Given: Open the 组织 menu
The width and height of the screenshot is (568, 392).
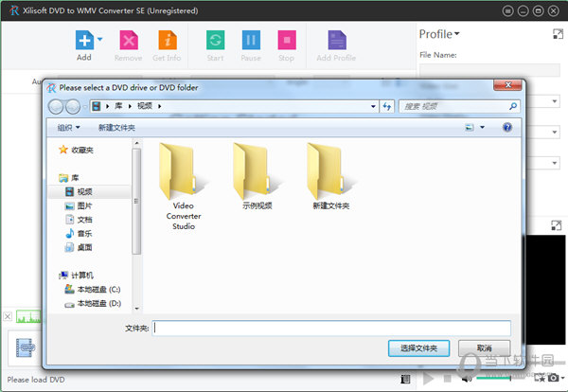Looking at the screenshot, I should (68, 128).
